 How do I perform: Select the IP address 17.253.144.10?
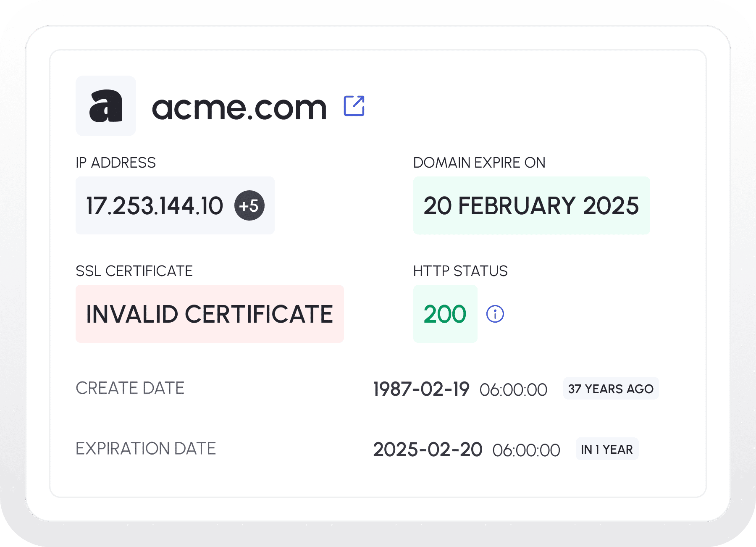coord(155,206)
